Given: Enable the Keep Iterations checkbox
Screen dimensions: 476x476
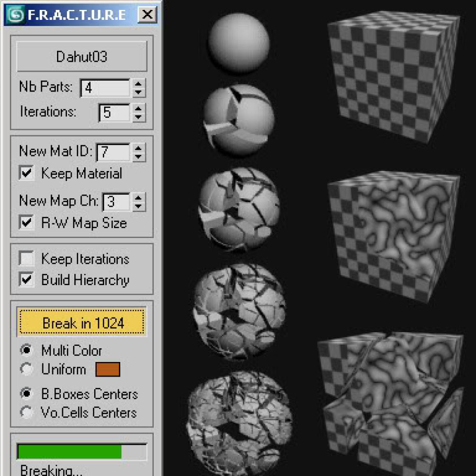Looking at the screenshot, I should [26, 258].
